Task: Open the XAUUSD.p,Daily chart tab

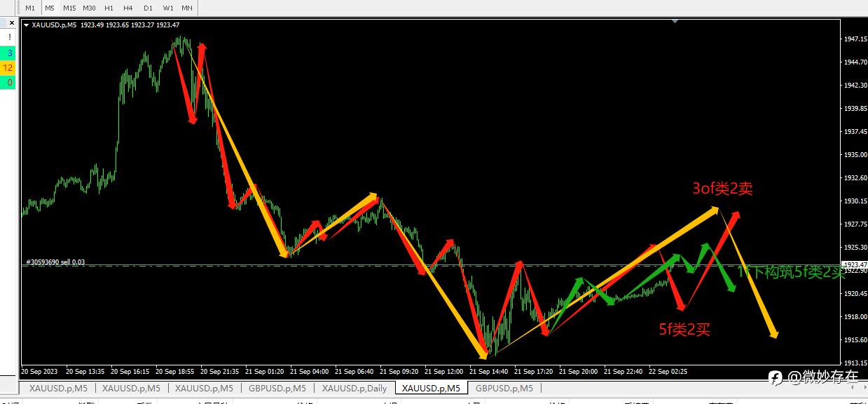Action: click(x=354, y=388)
